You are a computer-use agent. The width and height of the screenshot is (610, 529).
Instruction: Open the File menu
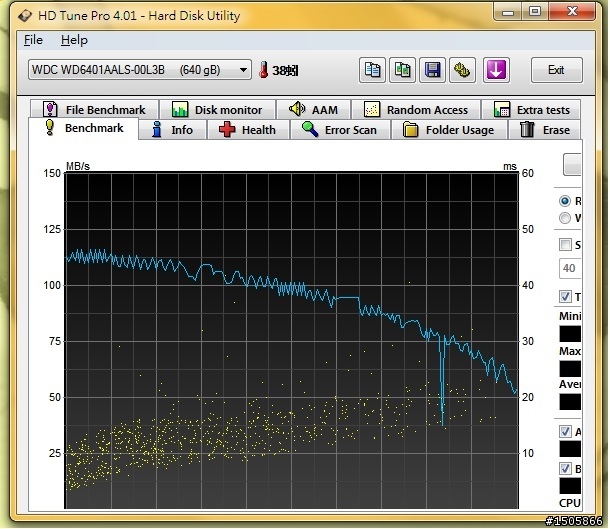(33, 40)
